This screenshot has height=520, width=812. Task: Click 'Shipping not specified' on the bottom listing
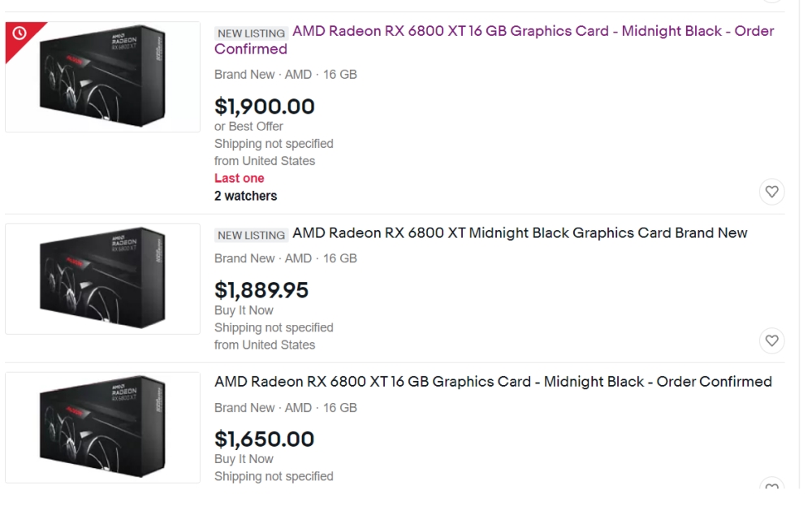(274, 476)
